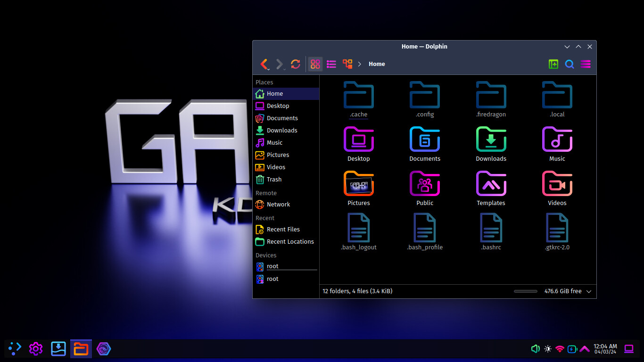The image size is (644, 362).
Task: Click the Home breadcrumb in location bar
Action: [377, 64]
